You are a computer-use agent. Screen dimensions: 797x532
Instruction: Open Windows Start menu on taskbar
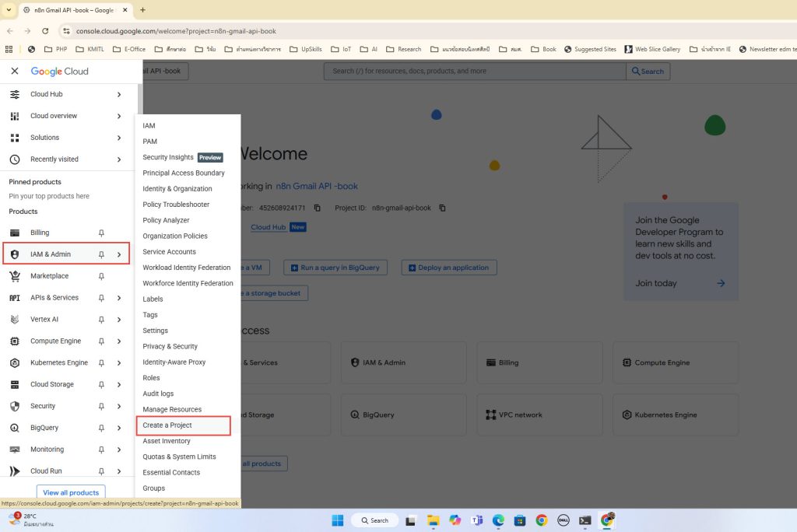coord(337,520)
